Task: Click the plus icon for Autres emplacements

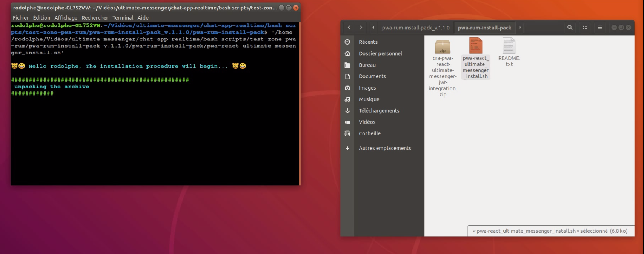Action: [x=347, y=148]
